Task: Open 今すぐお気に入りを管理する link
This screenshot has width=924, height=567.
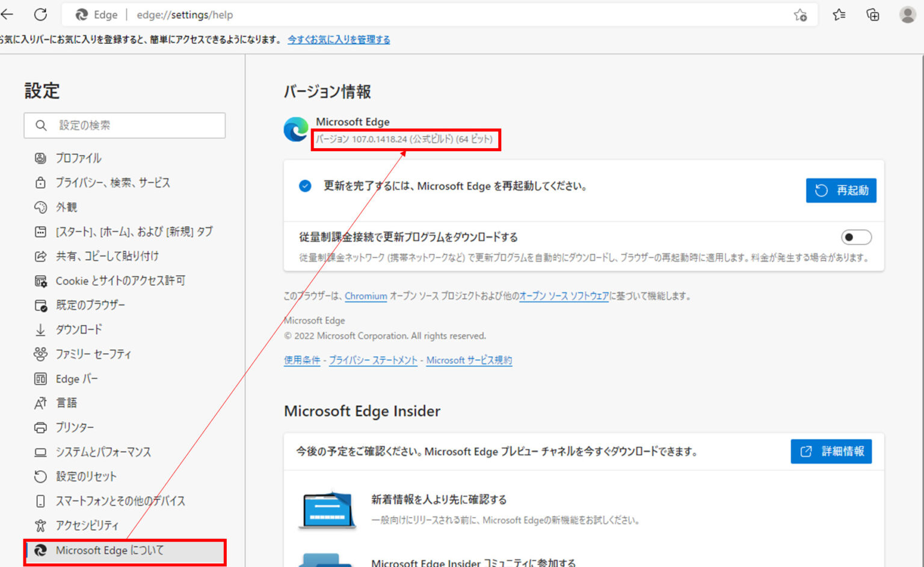Action: (x=339, y=39)
